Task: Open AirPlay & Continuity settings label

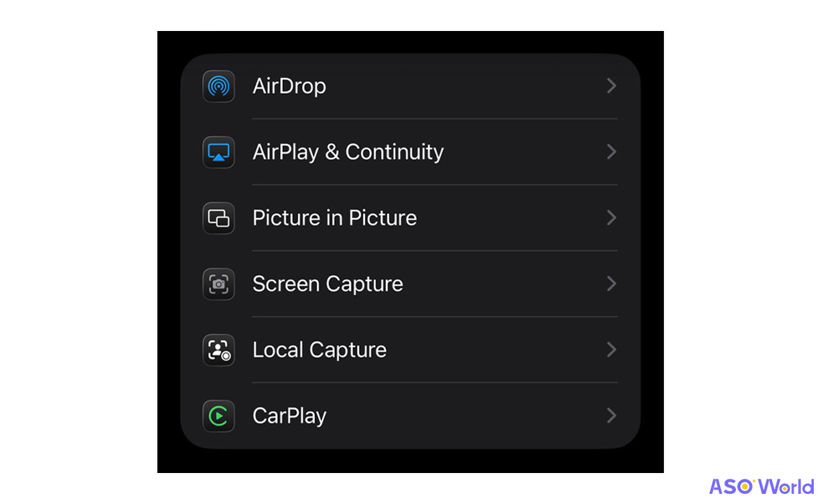Action: pos(348,152)
